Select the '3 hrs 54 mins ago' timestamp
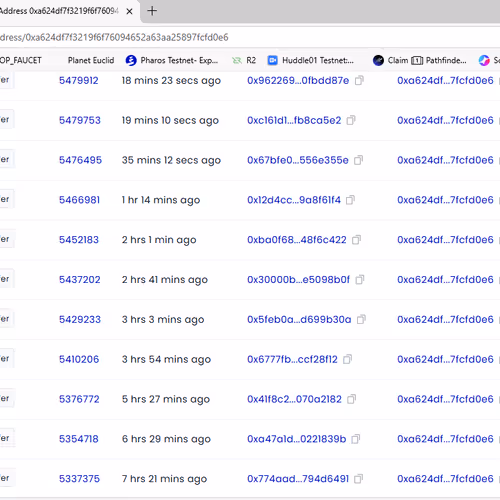Viewport: 500px width, 500px height. point(166,360)
